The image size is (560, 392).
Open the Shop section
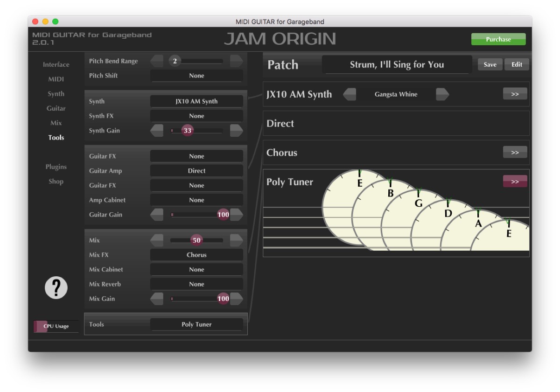tap(56, 182)
